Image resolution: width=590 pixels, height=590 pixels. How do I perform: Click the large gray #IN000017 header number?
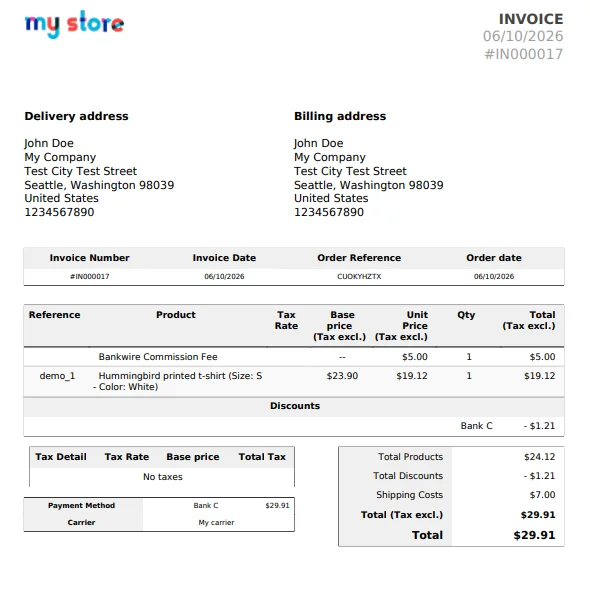pos(524,54)
